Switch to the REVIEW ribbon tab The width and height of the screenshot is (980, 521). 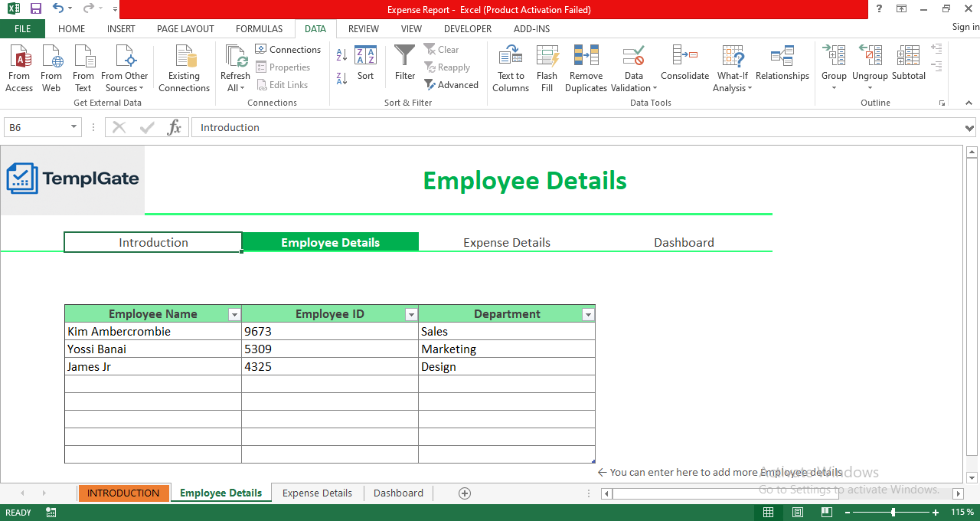(364, 28)
